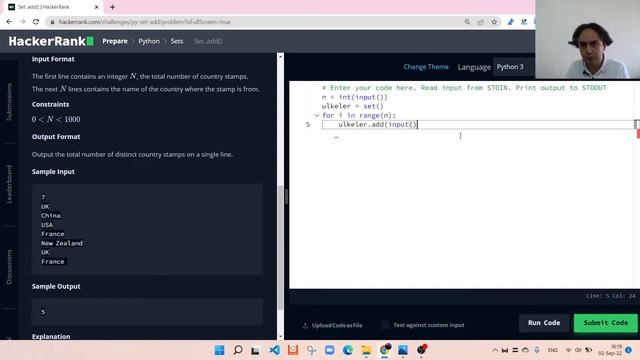Close the Set .add() browser tab
Viewport: 640px width, 360px height.
(96, 7)
